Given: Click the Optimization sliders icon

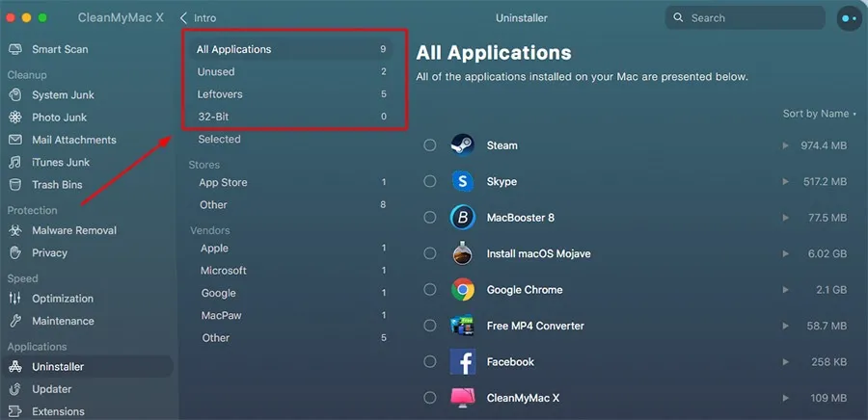Looking at the screenshot, I should pyautogui.click(x=15, y=299).
